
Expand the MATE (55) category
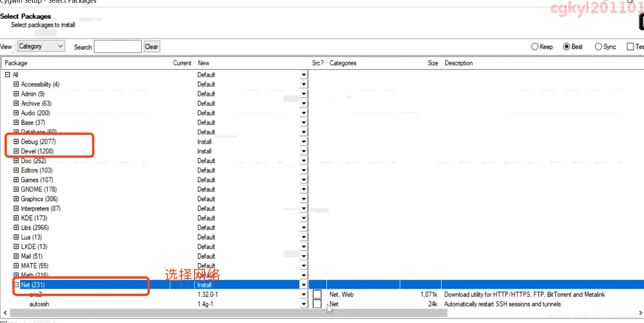(16, 266)
